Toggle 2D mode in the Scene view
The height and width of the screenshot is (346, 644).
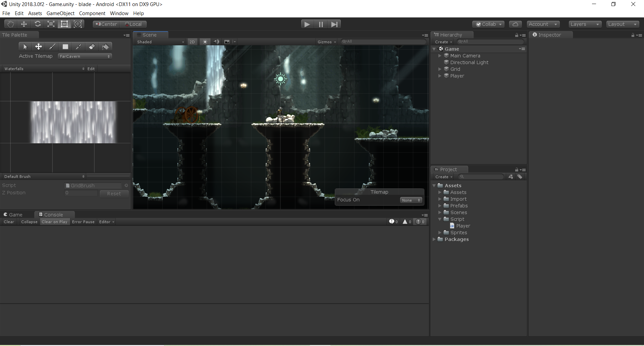pos(192,42)
